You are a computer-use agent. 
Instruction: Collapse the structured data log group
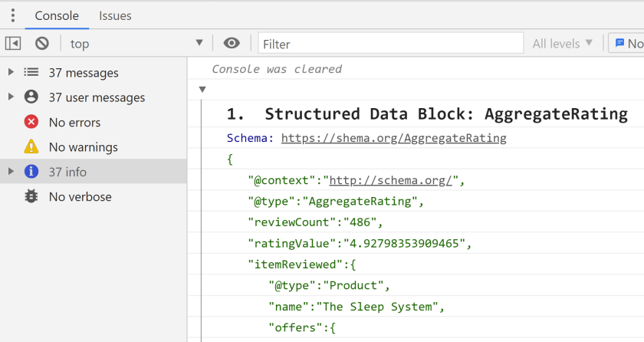[202, 90]
